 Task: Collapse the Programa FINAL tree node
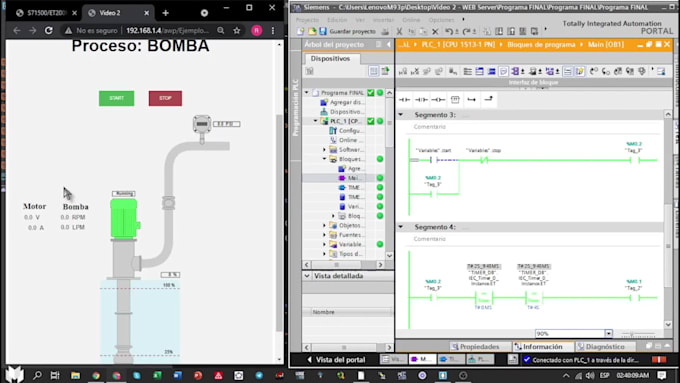point(307,92)
